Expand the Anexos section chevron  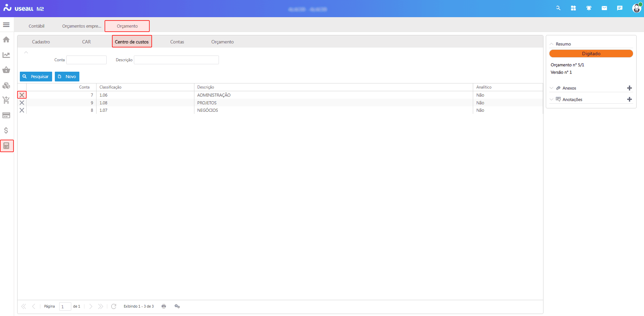[552, 88]
